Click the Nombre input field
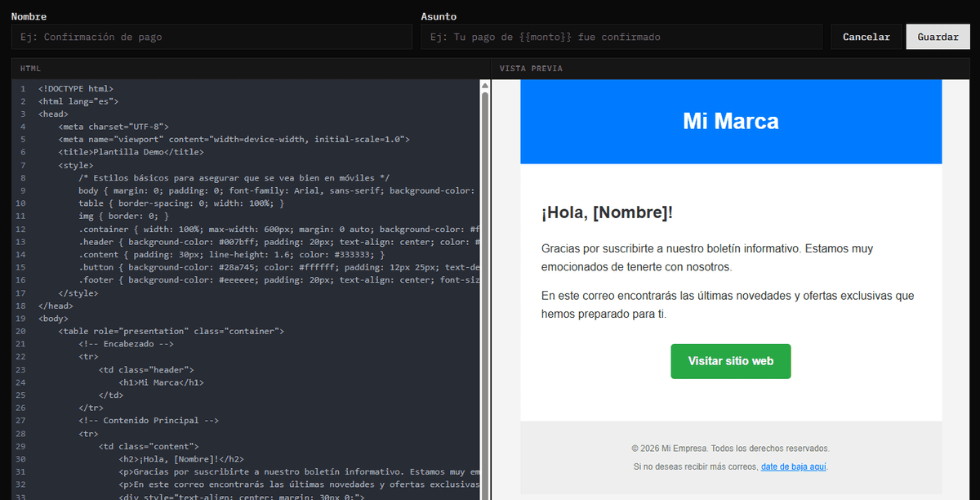The image size is (980, 500). 212,37
